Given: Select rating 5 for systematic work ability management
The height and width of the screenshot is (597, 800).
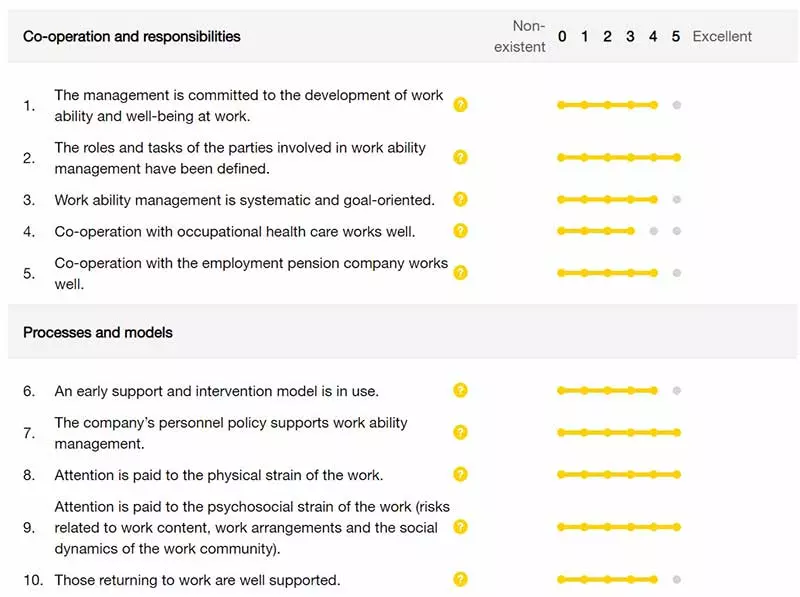Looking at the screenshot, I should (677, 199).
